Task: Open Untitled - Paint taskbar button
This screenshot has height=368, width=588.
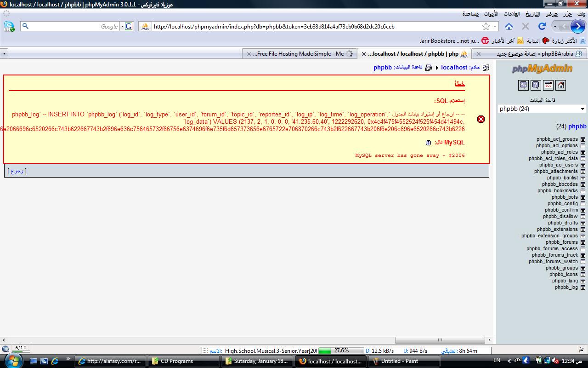Action: (404, 361)
